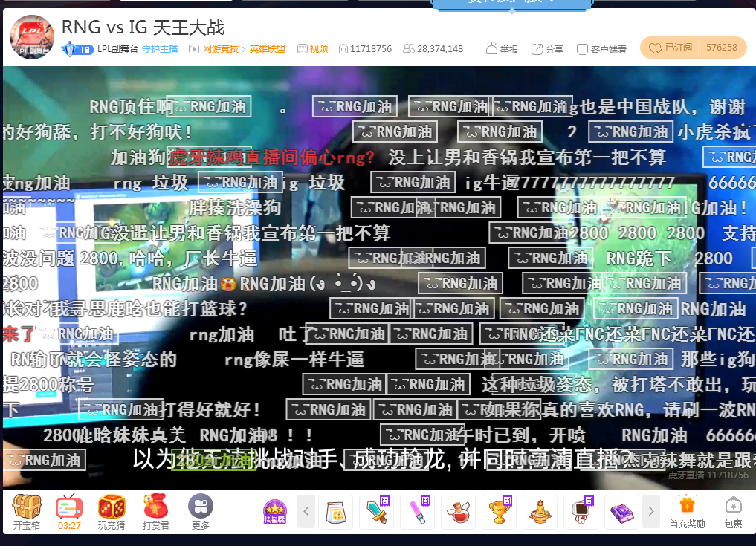Share the stream via 分享
This screenshot has width=756, height=546.
[547, 49]
